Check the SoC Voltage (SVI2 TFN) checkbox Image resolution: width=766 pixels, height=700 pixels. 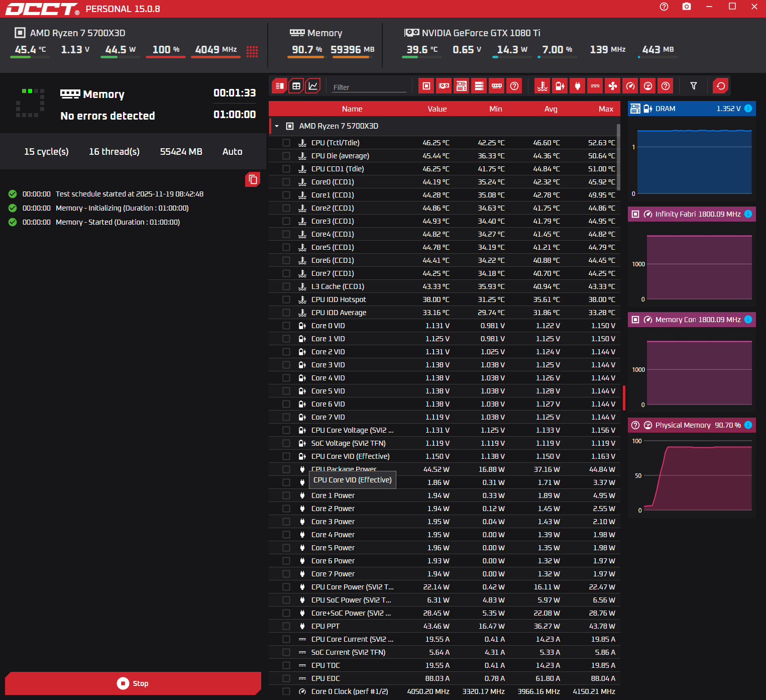(x=286, y=443)
